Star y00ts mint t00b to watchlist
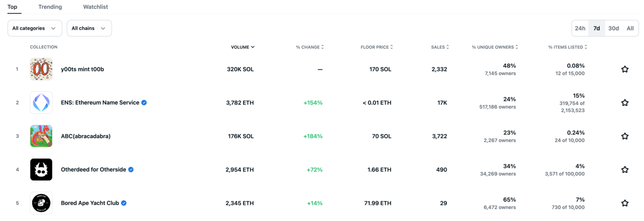The image size is (644, 221). pos(625,69)
